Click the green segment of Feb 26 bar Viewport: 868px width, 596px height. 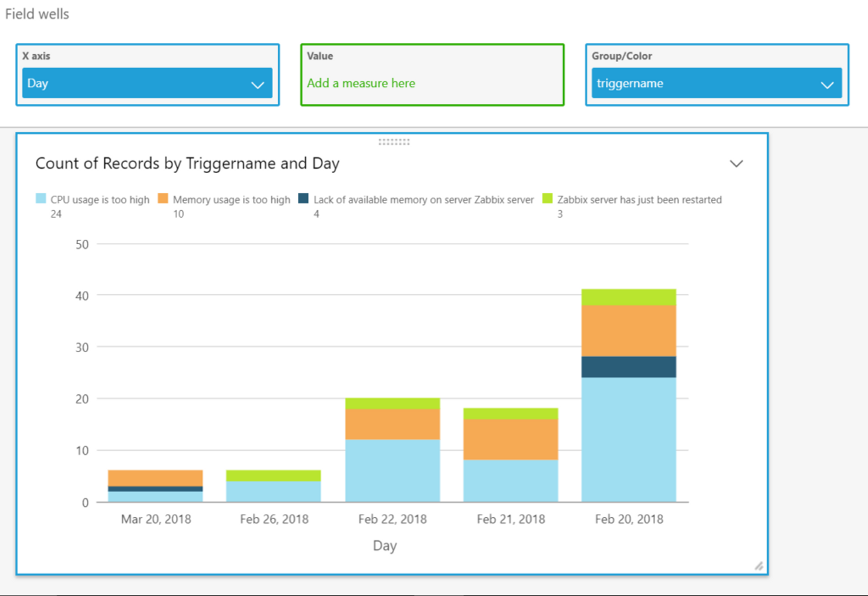pos(273,475)
